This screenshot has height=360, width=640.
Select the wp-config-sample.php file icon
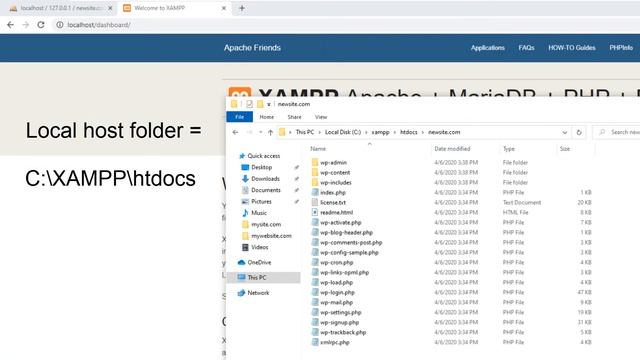(x=315, y=252)
